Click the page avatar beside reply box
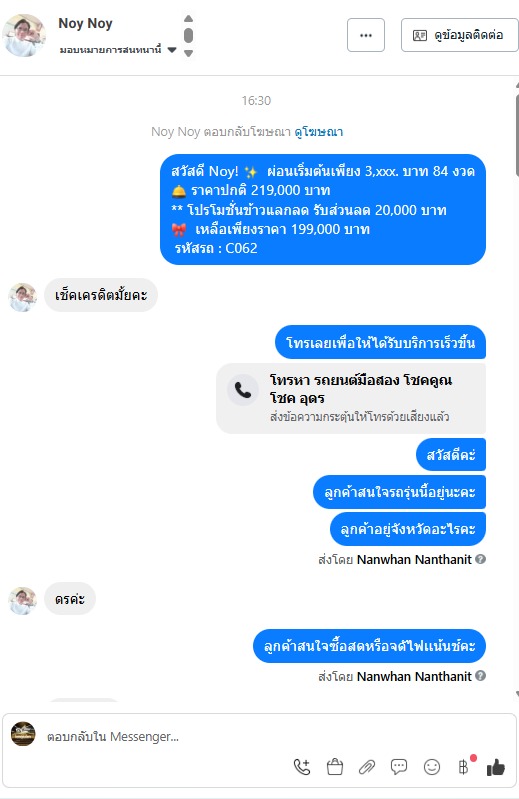 click(23, 734)
